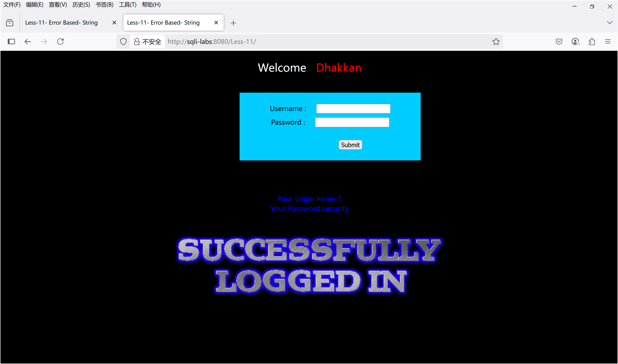Open tracking protection shield icon
Viewport: 618px width, 364px height.
[123, 42]
